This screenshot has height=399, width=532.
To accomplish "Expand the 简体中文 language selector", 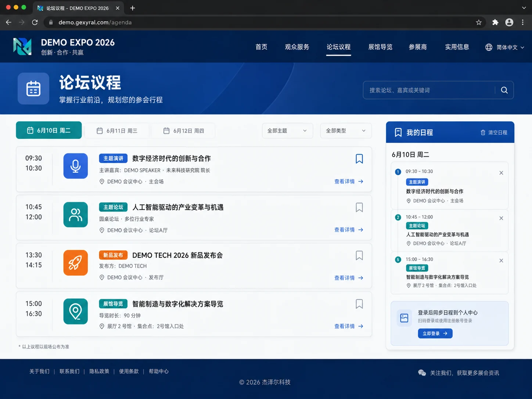I will pos(505,47).
